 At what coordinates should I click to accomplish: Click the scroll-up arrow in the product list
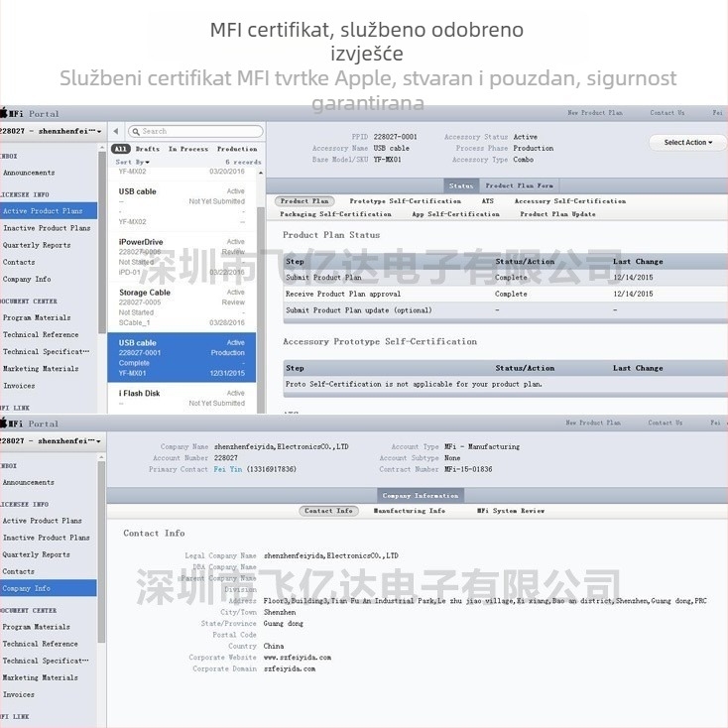tap(261, 173)
